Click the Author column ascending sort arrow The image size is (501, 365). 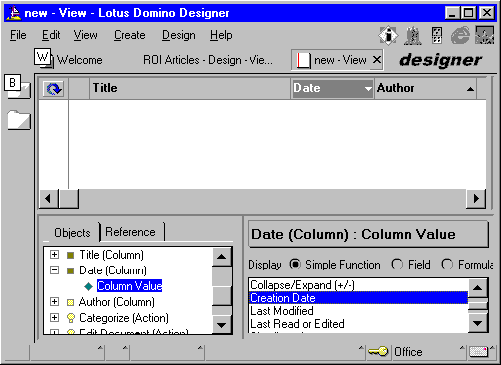pyautogui.click(x=470, y=89)
